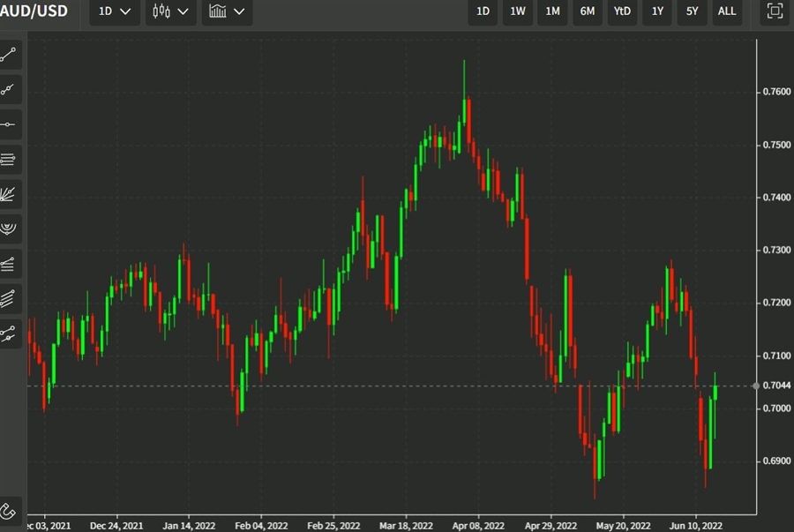This screenshot has height=532, width=794.
Task: Click the 0.7600 price axis label
Action: (x=776, y=92)
